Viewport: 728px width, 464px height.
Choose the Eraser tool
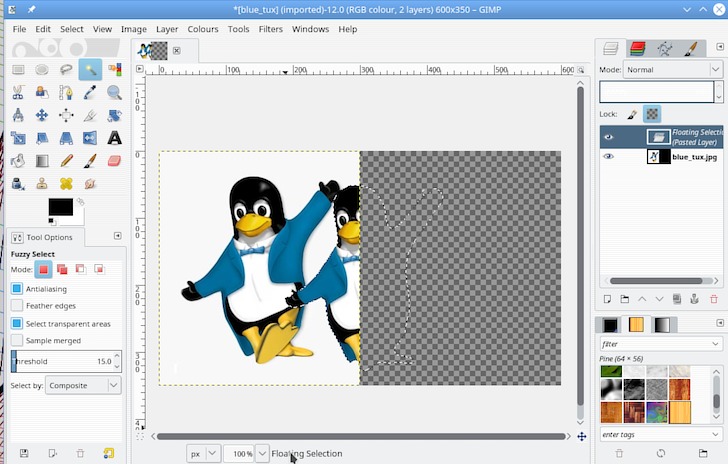tap(114, 161)
